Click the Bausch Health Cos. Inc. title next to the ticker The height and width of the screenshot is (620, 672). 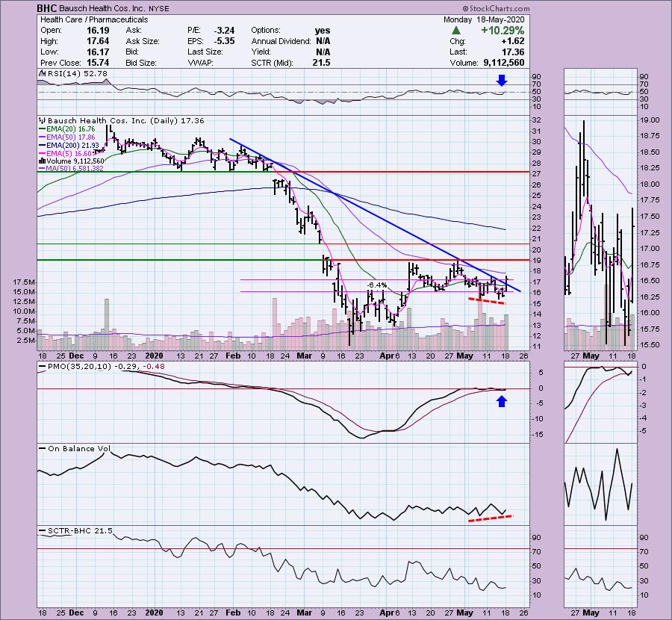(101, 8)
